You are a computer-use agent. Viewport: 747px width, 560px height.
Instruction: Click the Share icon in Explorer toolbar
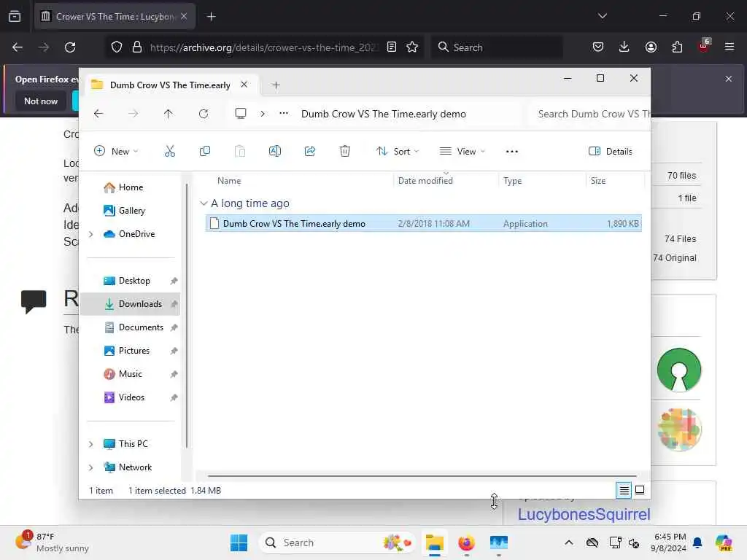point(309,152)
